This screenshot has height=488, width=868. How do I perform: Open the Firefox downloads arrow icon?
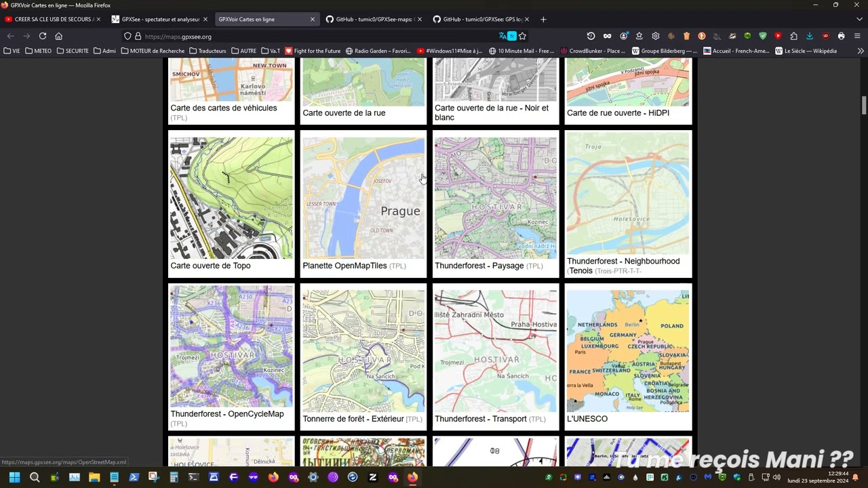809,36
